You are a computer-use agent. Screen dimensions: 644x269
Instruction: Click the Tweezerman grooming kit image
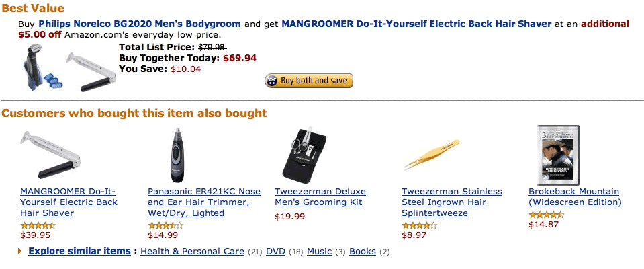(x=304, y=155)
